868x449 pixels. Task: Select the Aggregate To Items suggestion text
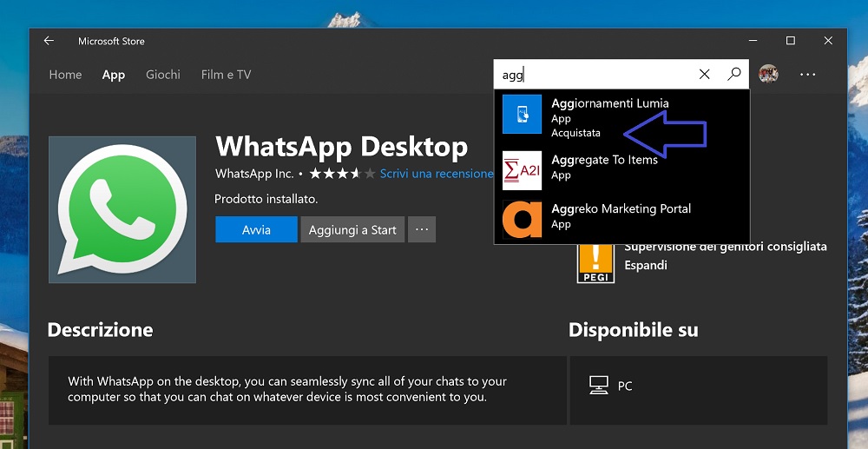coord(604,160)
